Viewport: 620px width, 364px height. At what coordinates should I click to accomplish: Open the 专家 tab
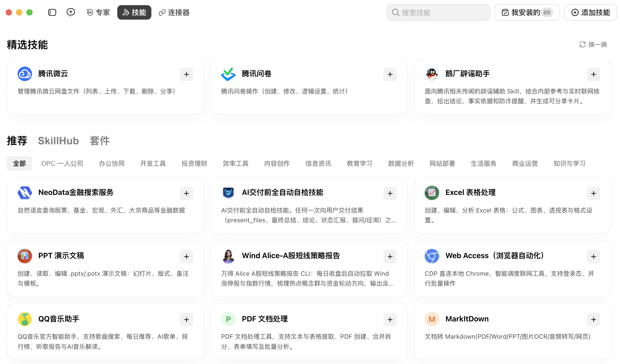[x=98, y=12]
